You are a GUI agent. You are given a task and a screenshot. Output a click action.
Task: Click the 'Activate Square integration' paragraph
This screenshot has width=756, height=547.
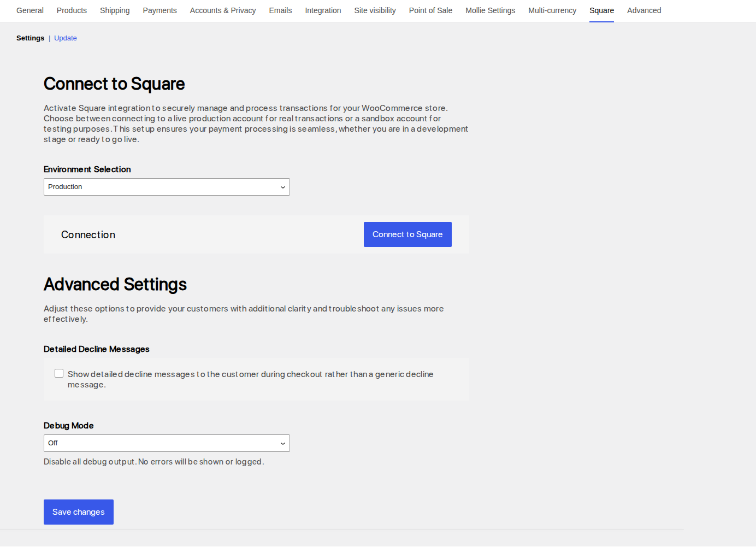click(256, 123)
